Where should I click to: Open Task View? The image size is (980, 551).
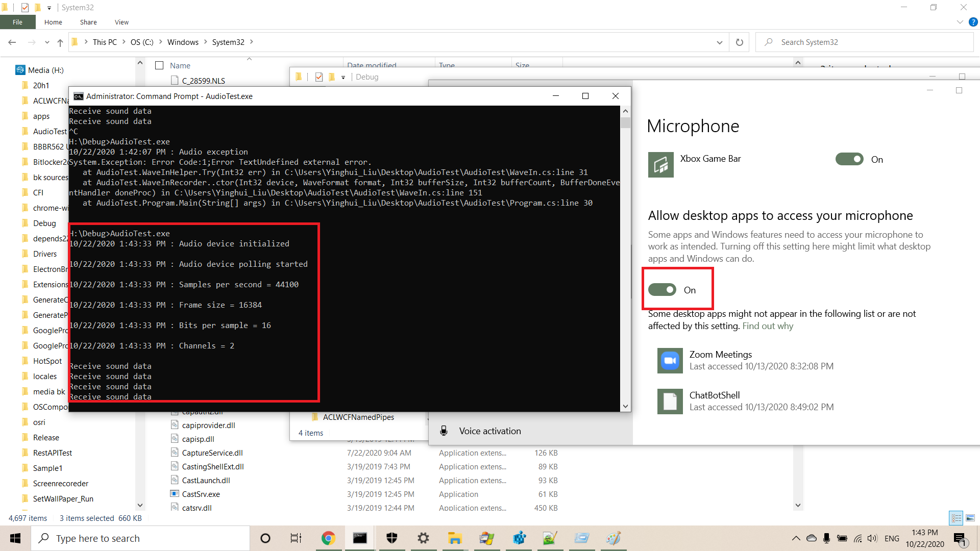tap(296, 538)
